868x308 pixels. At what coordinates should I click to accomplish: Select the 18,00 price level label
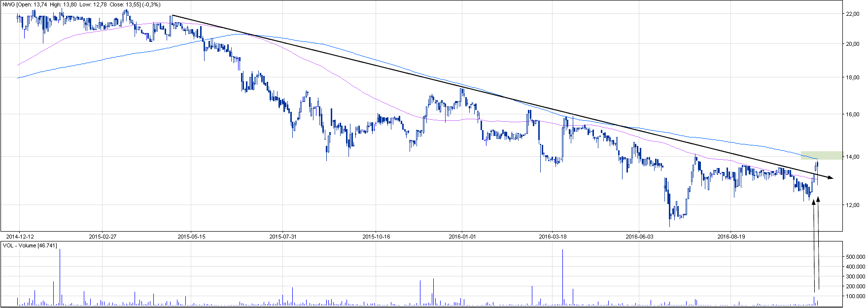coord(853,77)
